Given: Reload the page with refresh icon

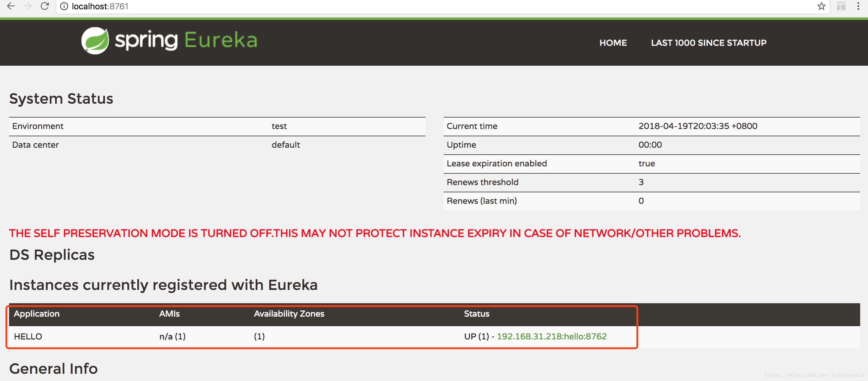Looking at the screenshot, I should pyautogui.click(x=45, y=6).
